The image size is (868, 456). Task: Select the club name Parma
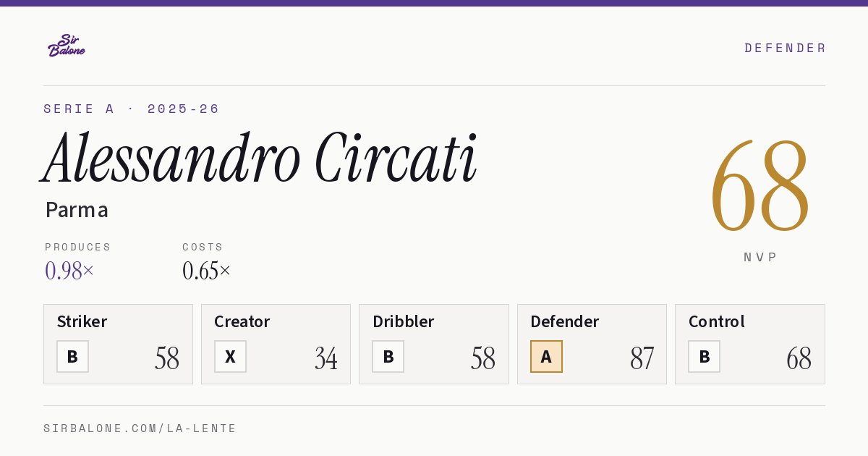[x=77, y=210]
